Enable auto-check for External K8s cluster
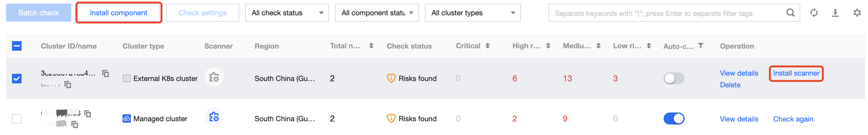Screen dimensions: 868x135 point(674,78)
